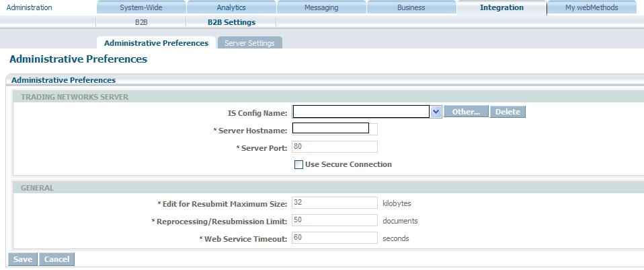Save the administrative preferences
644x270 pixels.
click(23, 259)
